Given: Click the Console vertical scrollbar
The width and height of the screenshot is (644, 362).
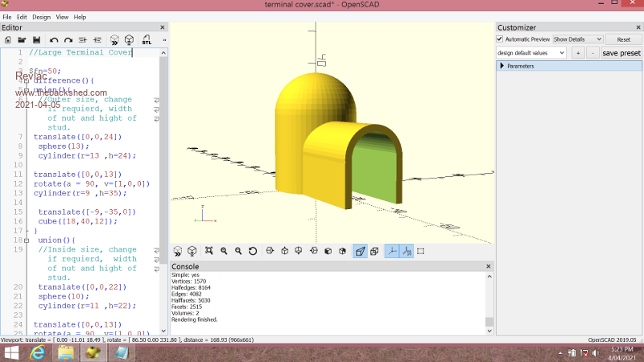Looking at the screenshot, I should point(488,300).
